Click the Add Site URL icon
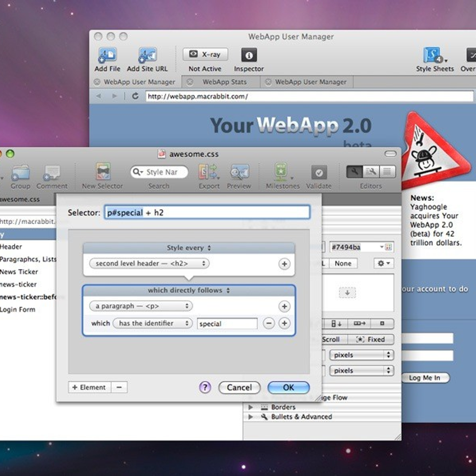 147,56
